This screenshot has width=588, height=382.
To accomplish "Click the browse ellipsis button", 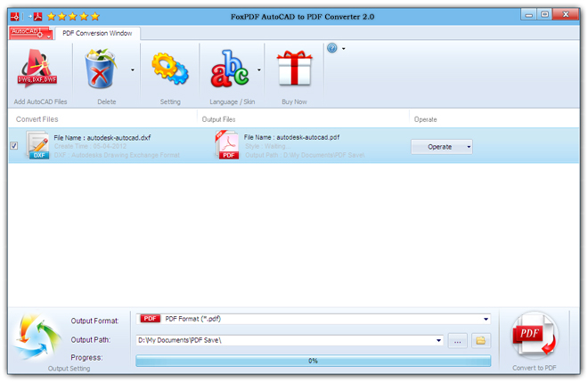I will coord(457,340).
